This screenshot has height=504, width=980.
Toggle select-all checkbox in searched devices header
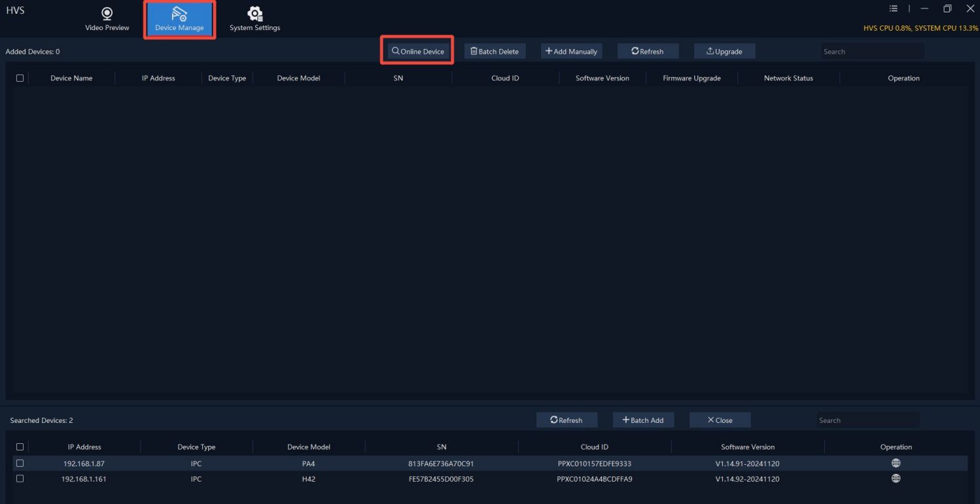[20, 446]
